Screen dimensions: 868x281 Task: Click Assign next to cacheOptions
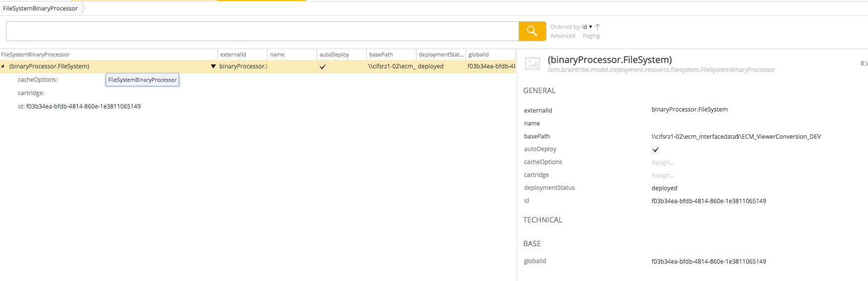(x=663, y=163)
